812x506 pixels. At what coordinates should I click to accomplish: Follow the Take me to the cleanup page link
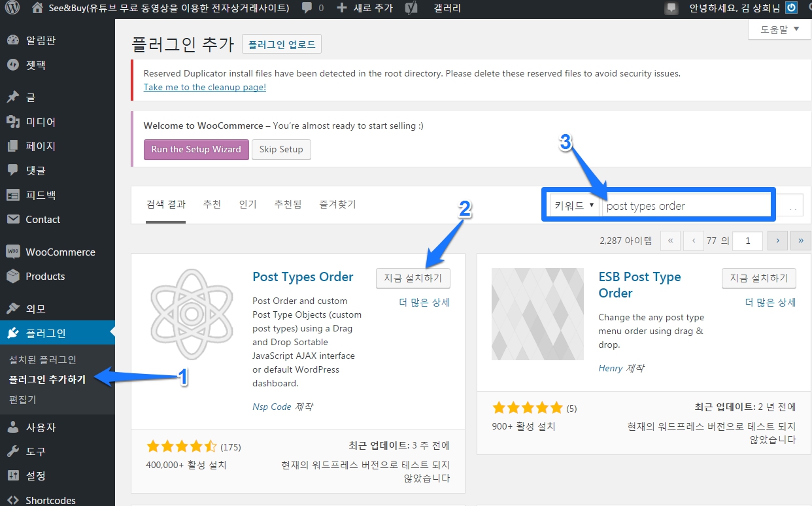[205, 87]
